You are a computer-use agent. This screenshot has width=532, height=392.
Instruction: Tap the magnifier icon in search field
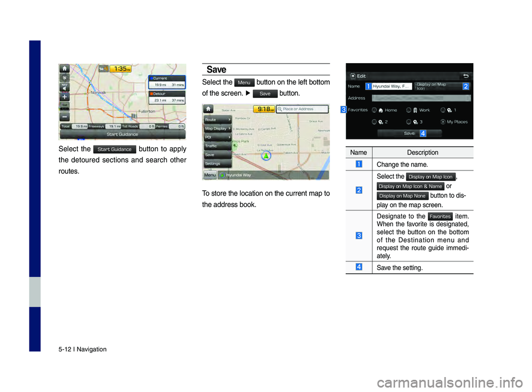(280, 109)
